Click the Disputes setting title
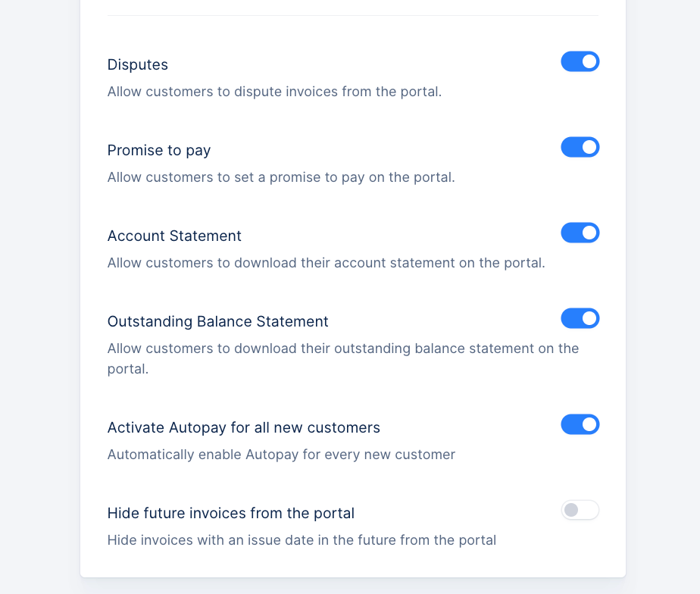Screen dimensions: 700x594 [138, 64]
